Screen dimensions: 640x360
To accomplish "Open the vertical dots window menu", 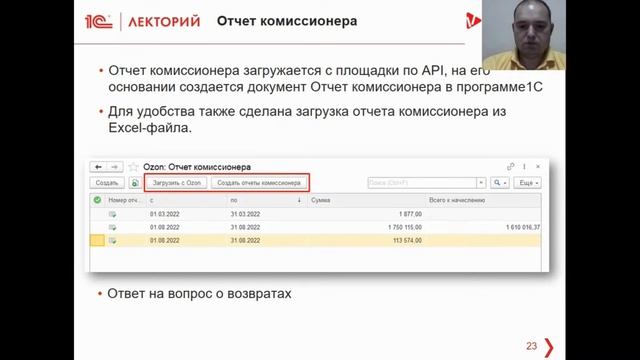I will click(524, 167).
